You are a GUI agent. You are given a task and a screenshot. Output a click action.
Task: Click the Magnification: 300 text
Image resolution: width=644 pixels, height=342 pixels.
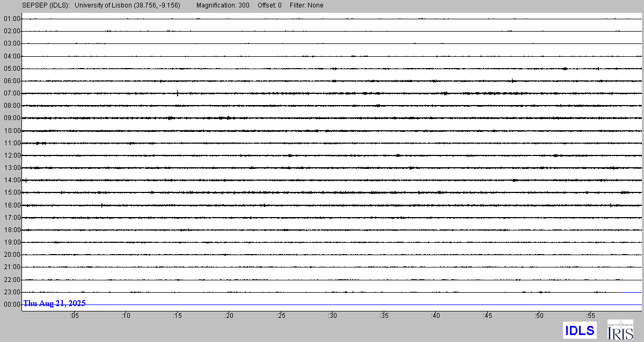[223, 5]
